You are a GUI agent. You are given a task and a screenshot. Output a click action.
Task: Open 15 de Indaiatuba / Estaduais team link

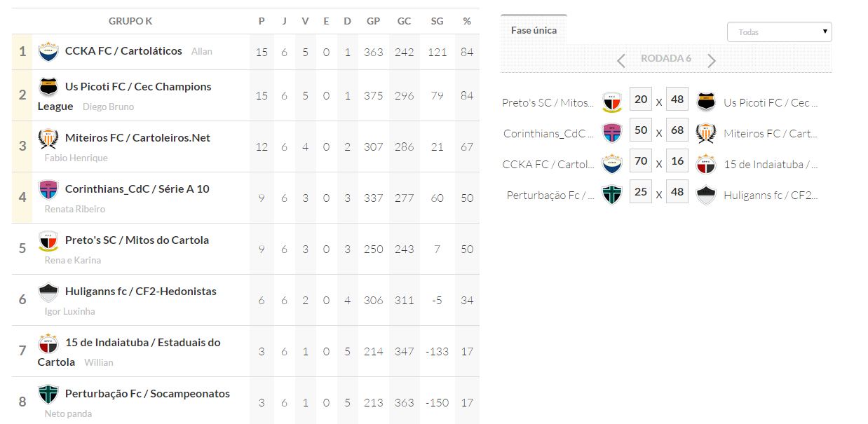142,343
